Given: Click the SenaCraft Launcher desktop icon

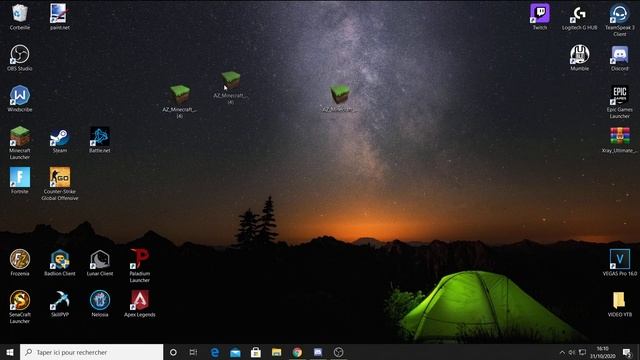Looking at the screenshot, I should [20, 307].
